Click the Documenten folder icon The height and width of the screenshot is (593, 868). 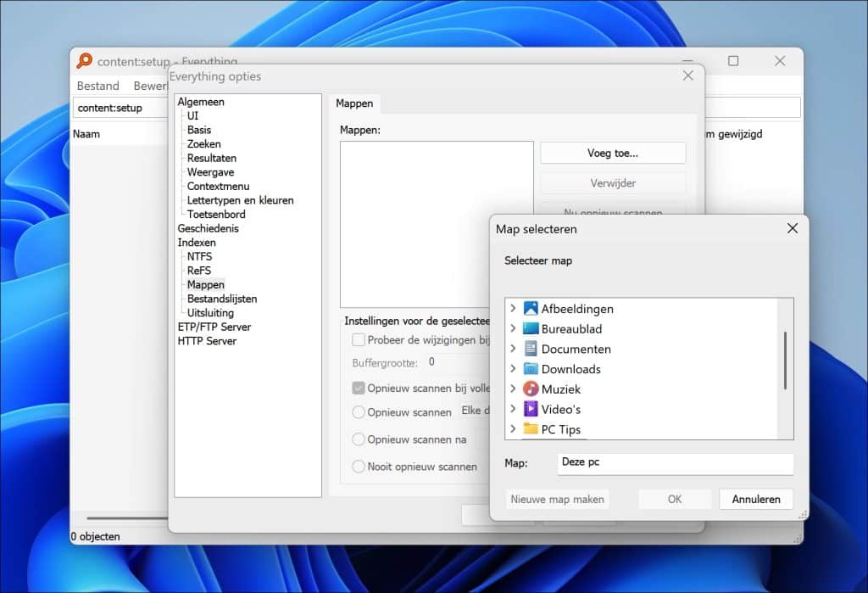point(531,349)
